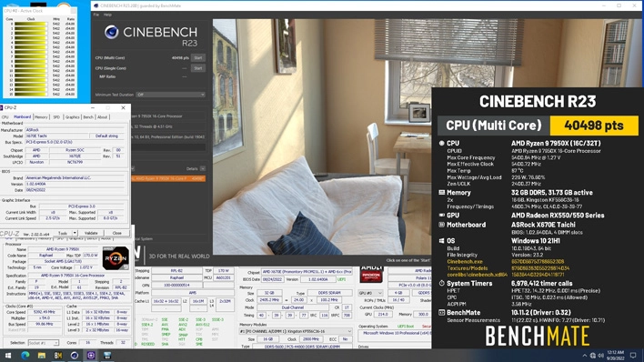The width and height of the screenshot is (644, 362).
Task: Open the last taskbar app icon
Action: [107, 356]
